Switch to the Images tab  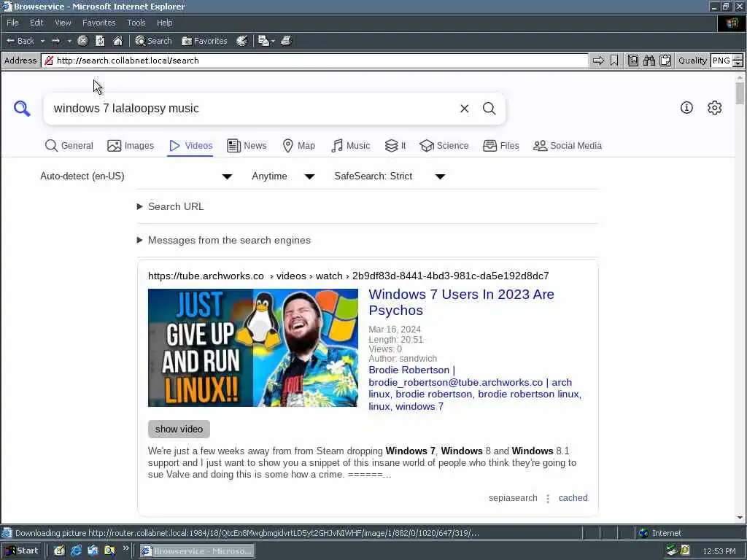pyautogui.click(x=131, y=146)
